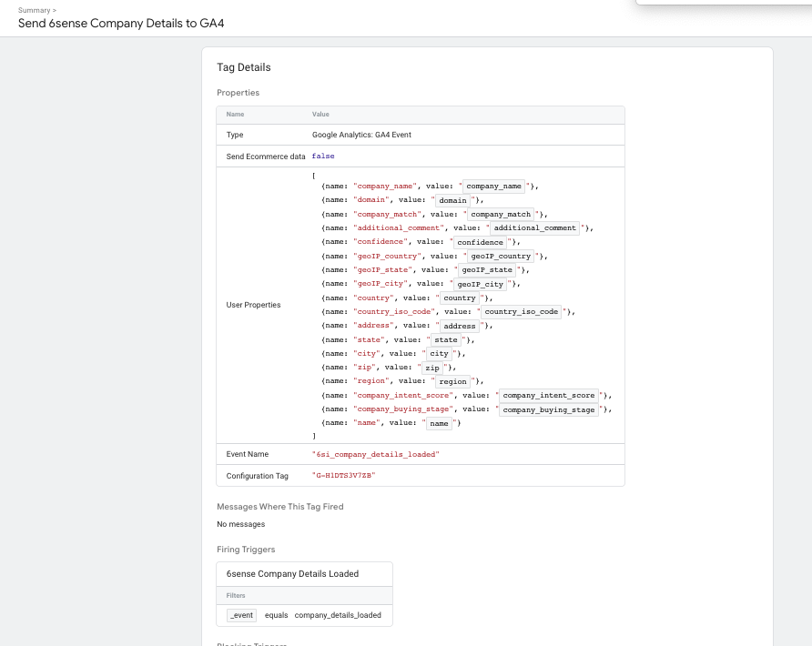Select the No messages text
Screen dimensions: 812x646
241,524
